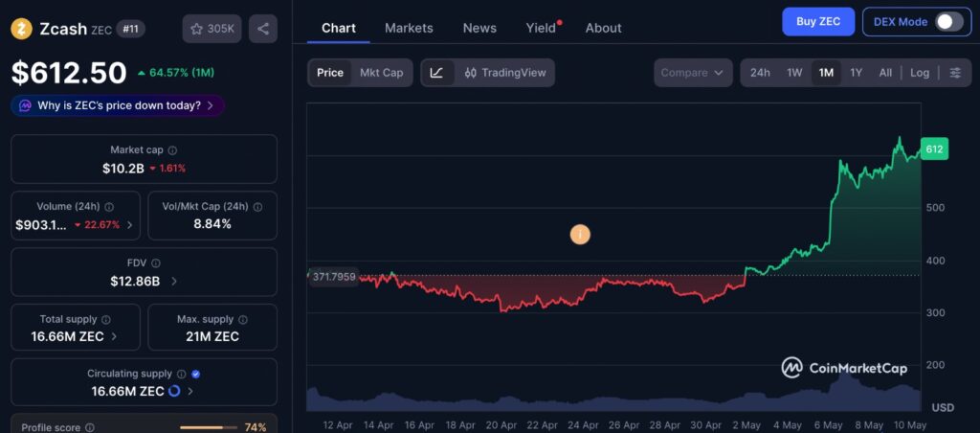Click Volume (24h) info icon
The height and width of the screenshot is (433, 980).
pyautogui.click(x=109, y=207)
